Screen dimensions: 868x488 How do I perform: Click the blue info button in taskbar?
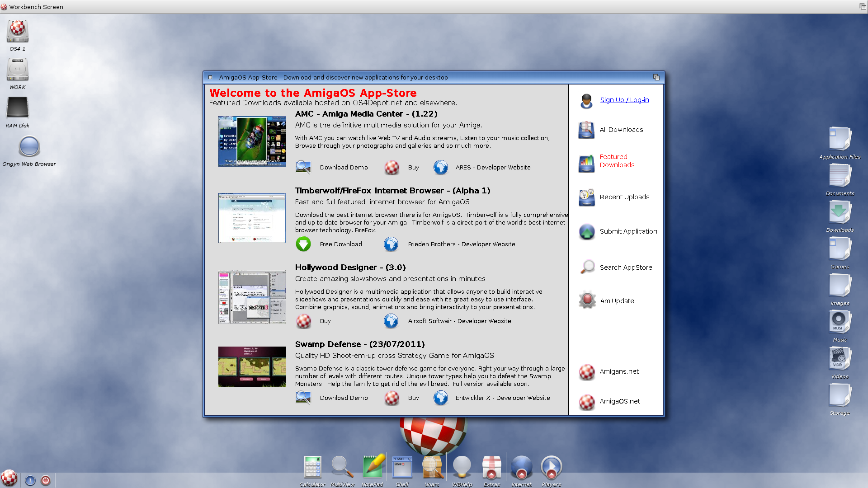pyautogui.click(x=30, y=480)
